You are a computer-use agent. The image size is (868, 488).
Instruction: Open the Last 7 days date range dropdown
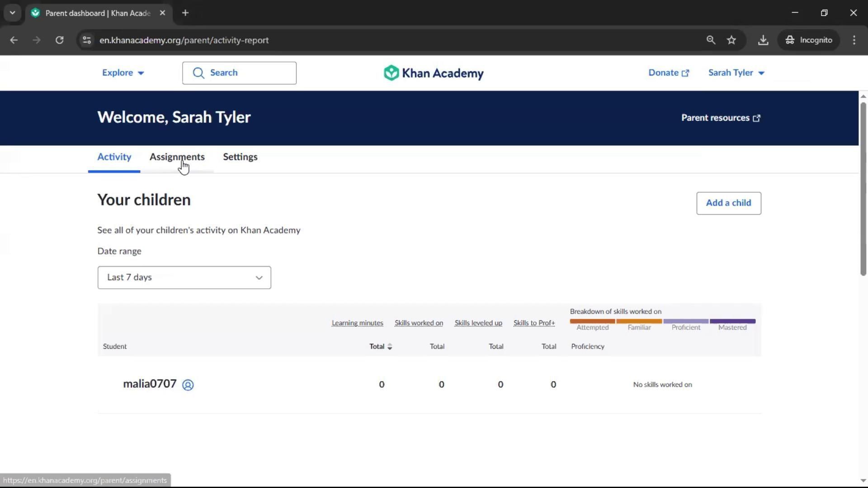(x=184, y=277)
